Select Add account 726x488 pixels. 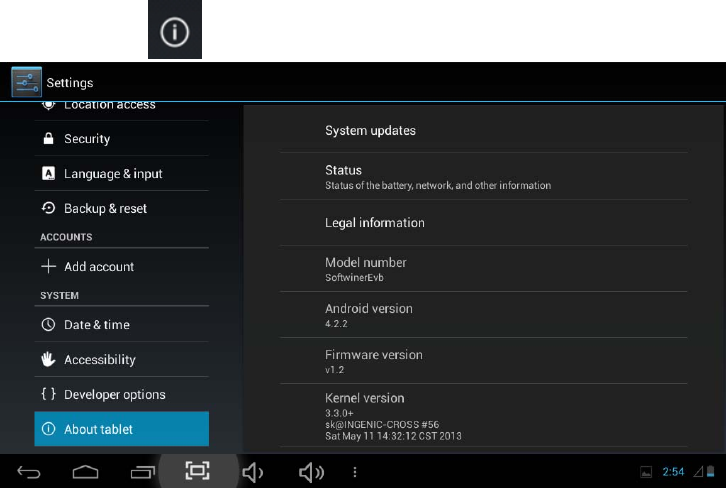[x=121, y=266]
